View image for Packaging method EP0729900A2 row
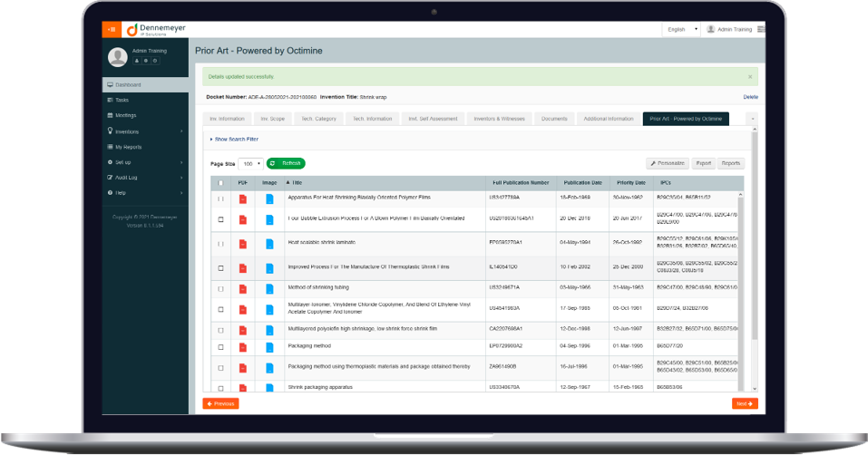 pyautogui.click(x=269, y=347)
